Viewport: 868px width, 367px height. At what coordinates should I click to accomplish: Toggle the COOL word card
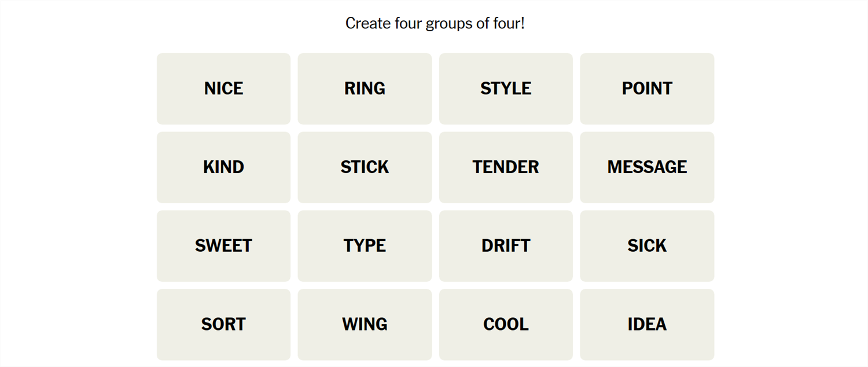coord(506,324)
